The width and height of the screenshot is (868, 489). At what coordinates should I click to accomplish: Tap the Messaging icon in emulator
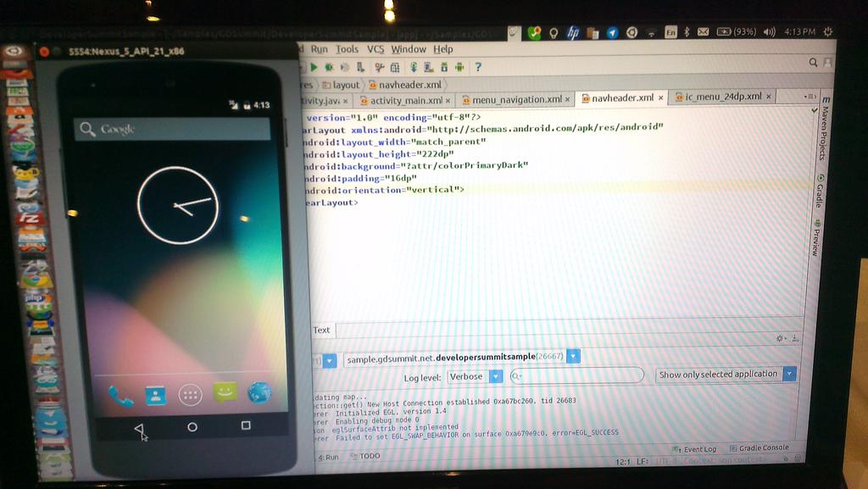click(x=225, y=392)
